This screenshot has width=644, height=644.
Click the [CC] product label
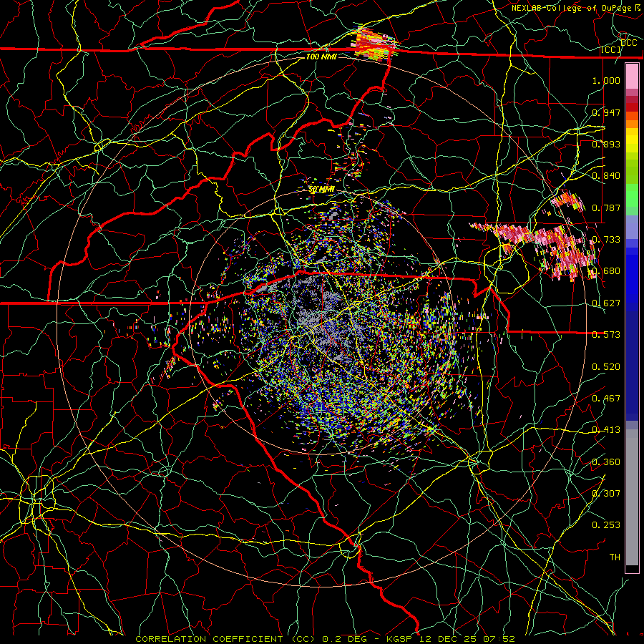coord(611,50)
